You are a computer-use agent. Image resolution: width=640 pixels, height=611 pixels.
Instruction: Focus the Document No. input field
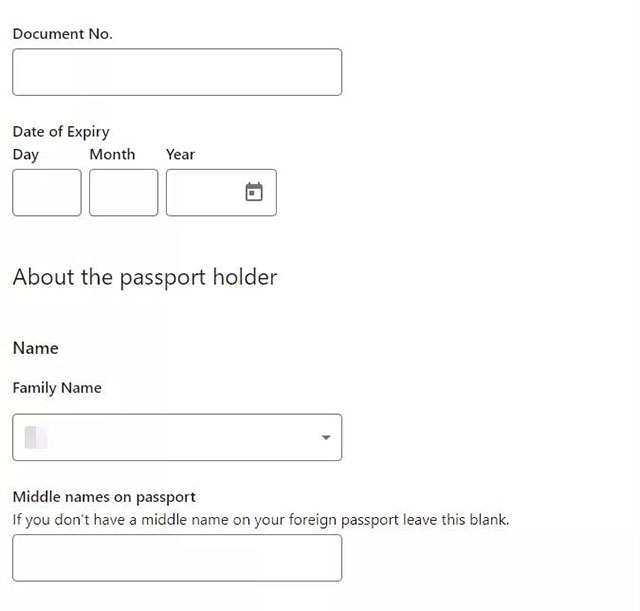177,72
